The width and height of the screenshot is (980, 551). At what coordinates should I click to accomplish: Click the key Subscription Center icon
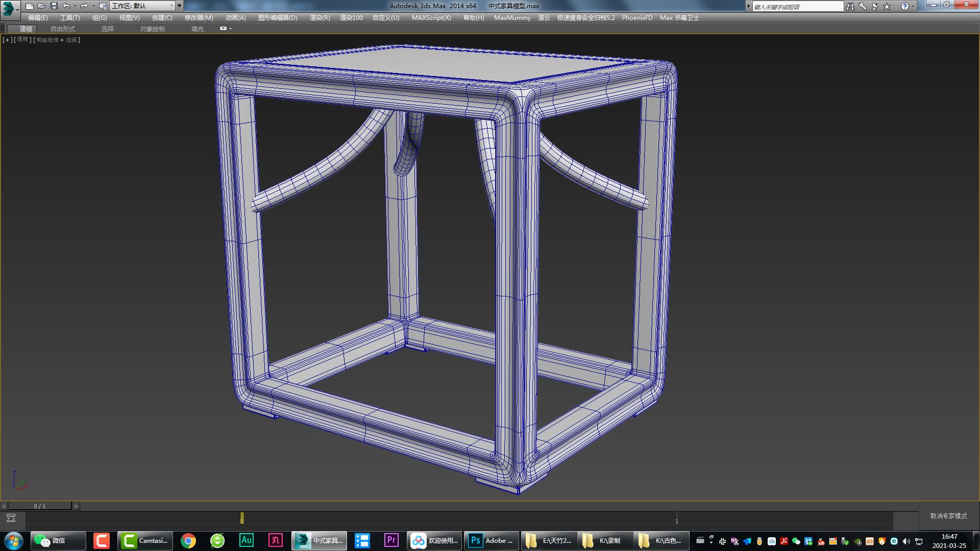863,6
